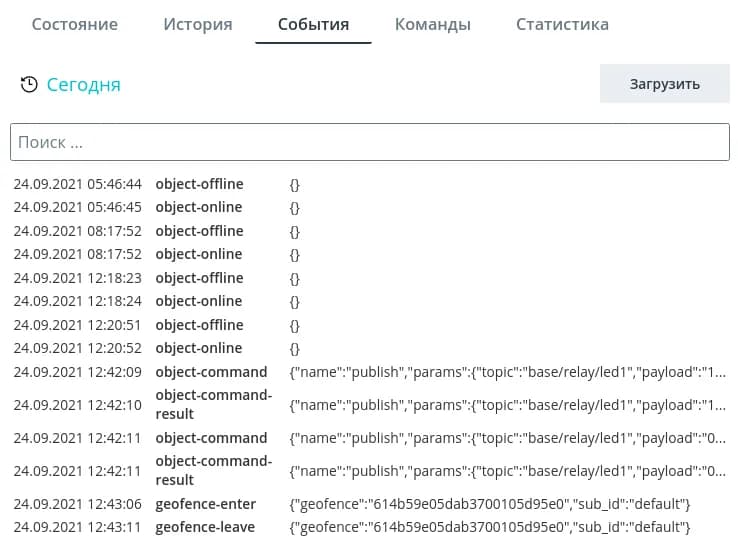The width and height of the screenshot is (738, 549).
Task: Focus the Поиск search field
Action: tap(369, 142)
